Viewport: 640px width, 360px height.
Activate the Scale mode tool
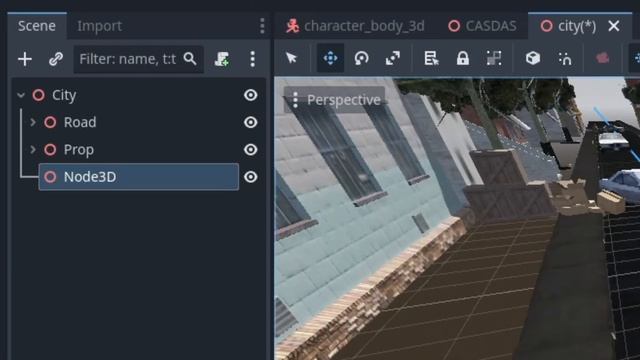point(393,58)
